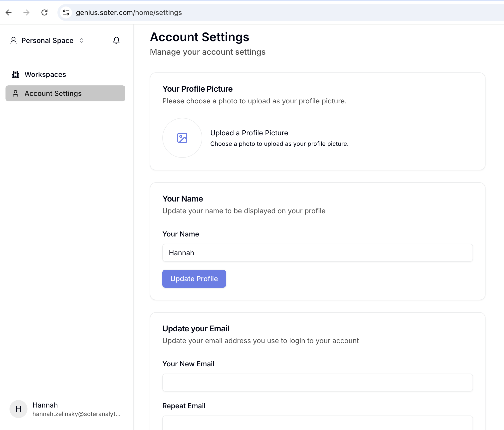Open the Hannah user profile menu
Viewport: 504px width, 430px height.
[65, 409]
